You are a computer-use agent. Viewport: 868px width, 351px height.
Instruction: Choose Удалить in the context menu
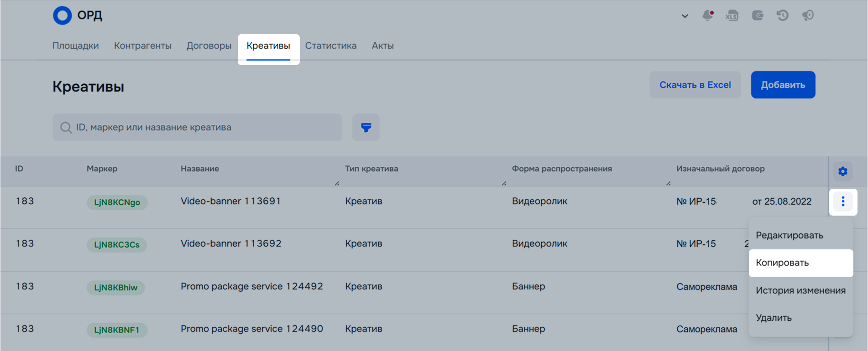(774, 318)
